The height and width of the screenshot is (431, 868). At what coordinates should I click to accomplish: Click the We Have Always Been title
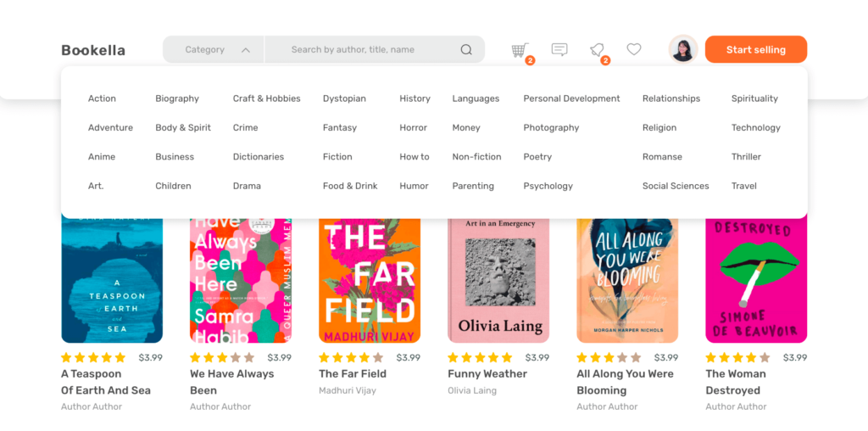tap(232, 382)
